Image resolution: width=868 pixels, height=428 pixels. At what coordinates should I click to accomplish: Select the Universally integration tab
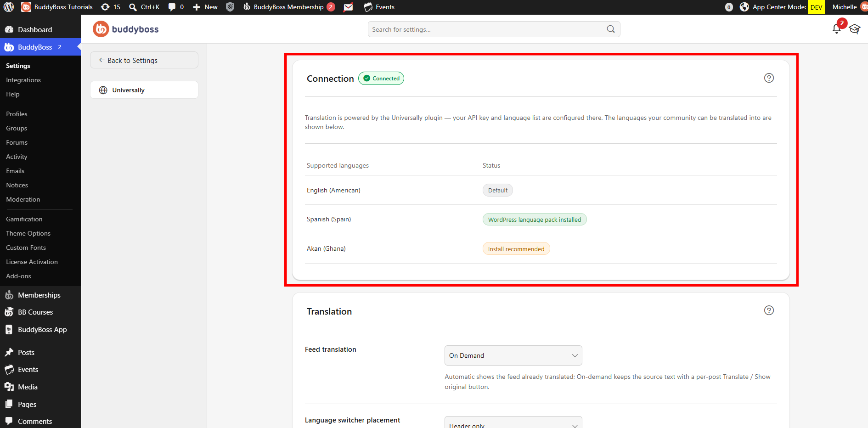[x=144, y=90]
